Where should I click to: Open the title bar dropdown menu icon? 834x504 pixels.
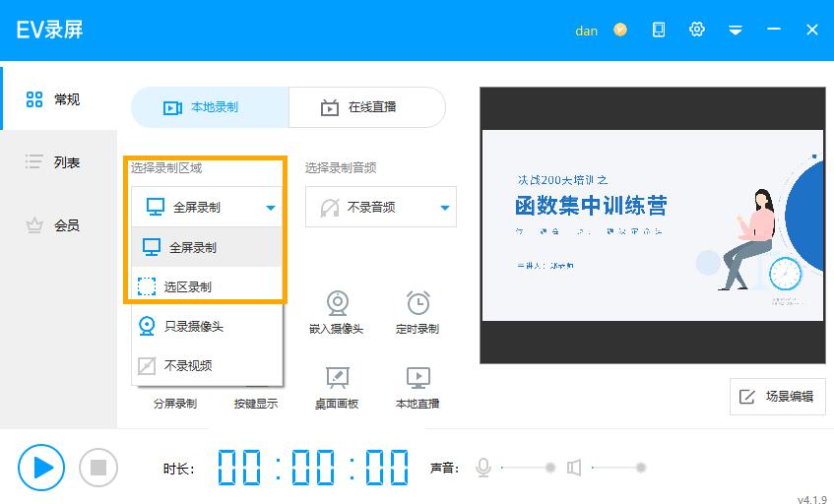736,30
